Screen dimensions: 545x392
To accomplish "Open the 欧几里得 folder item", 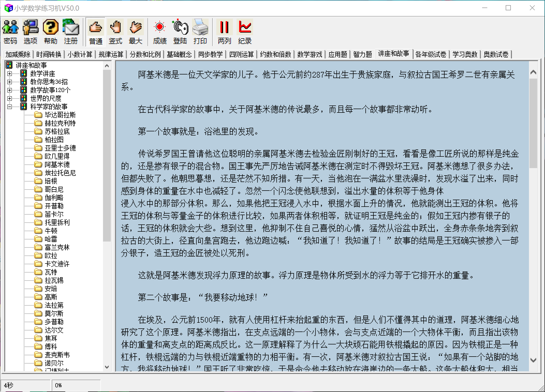I will point(57,156).
